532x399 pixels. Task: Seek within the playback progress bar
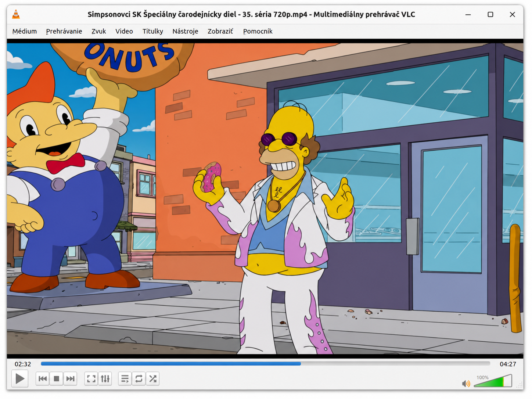265,364
